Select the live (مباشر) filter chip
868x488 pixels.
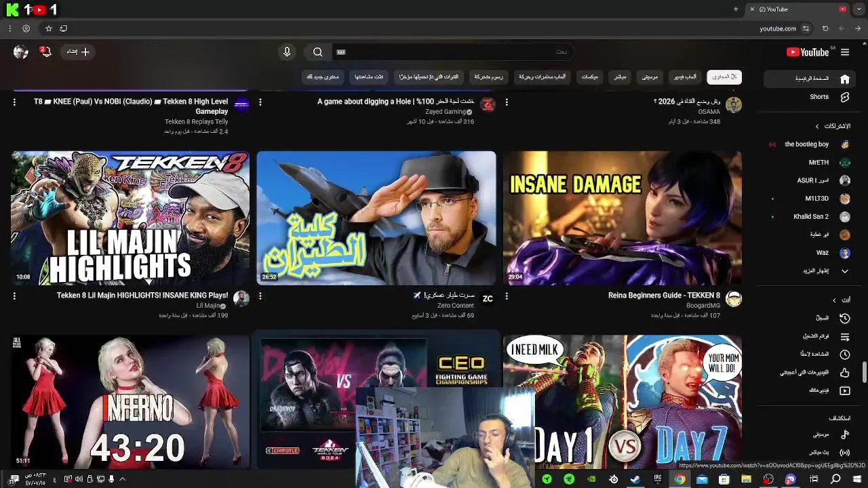[x=620, y=77]
